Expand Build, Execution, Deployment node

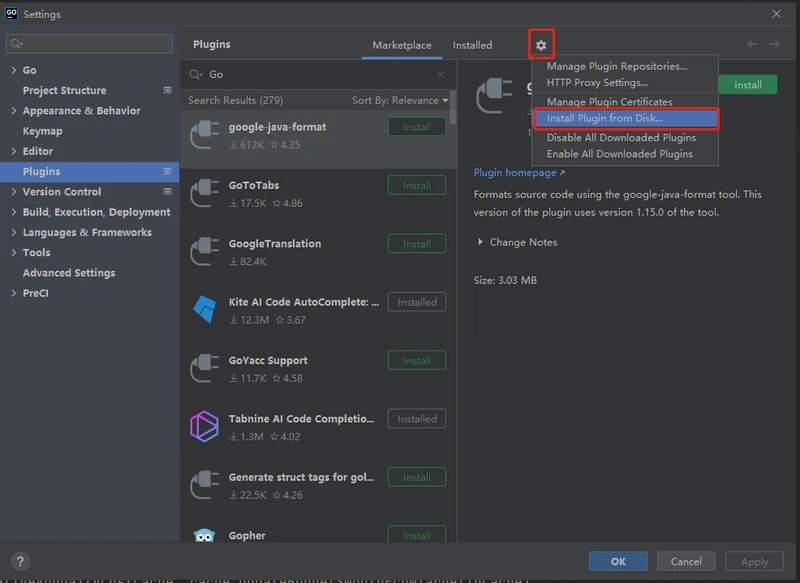[x=14, y=212]
